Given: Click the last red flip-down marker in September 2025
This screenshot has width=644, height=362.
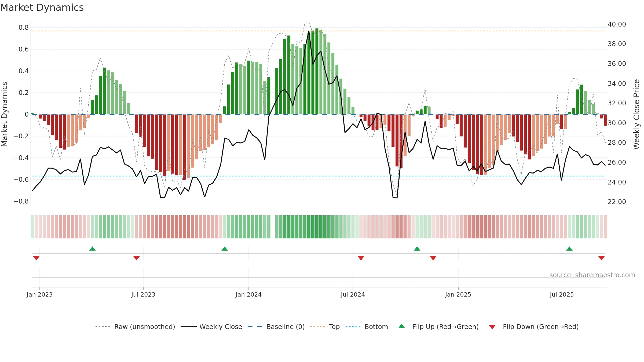Looking at the screenshot, I should tap(601, 258).
